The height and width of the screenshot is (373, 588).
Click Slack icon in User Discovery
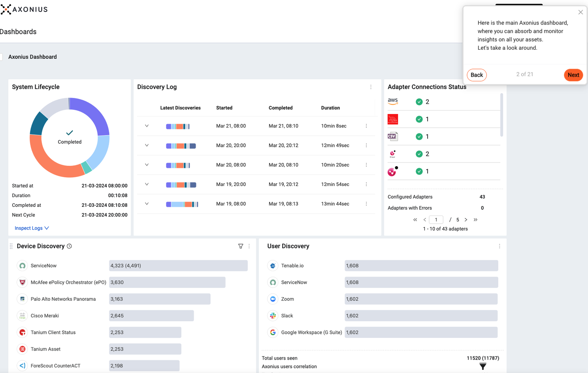tap(273, 316)
